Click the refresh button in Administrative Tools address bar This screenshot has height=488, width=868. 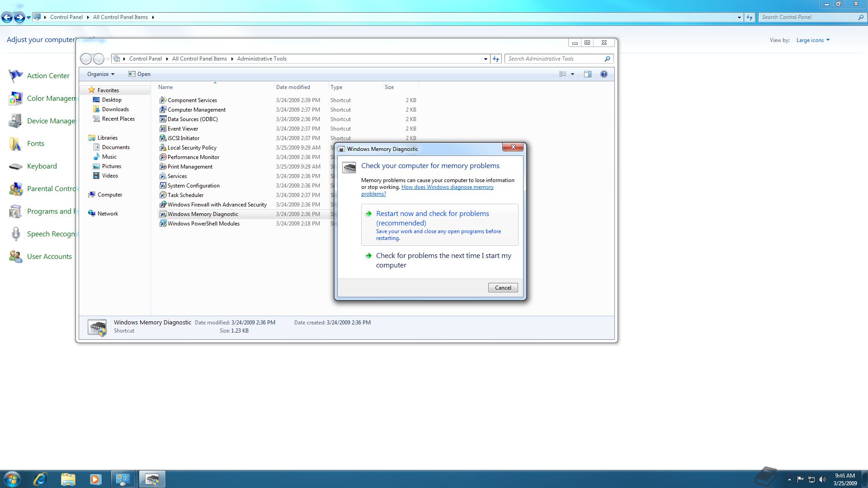pos(496,59)
